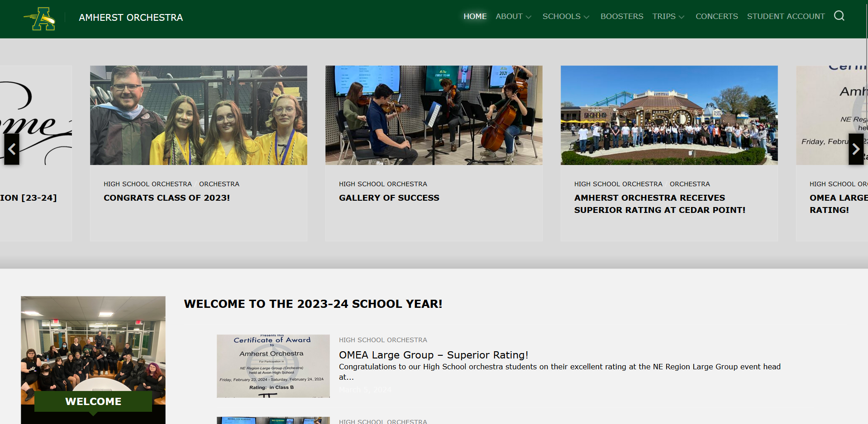Image resolution: width=868 pixels, height=424 pixels.
Task: Open the Boosters menu item
Action: [621, 16]
